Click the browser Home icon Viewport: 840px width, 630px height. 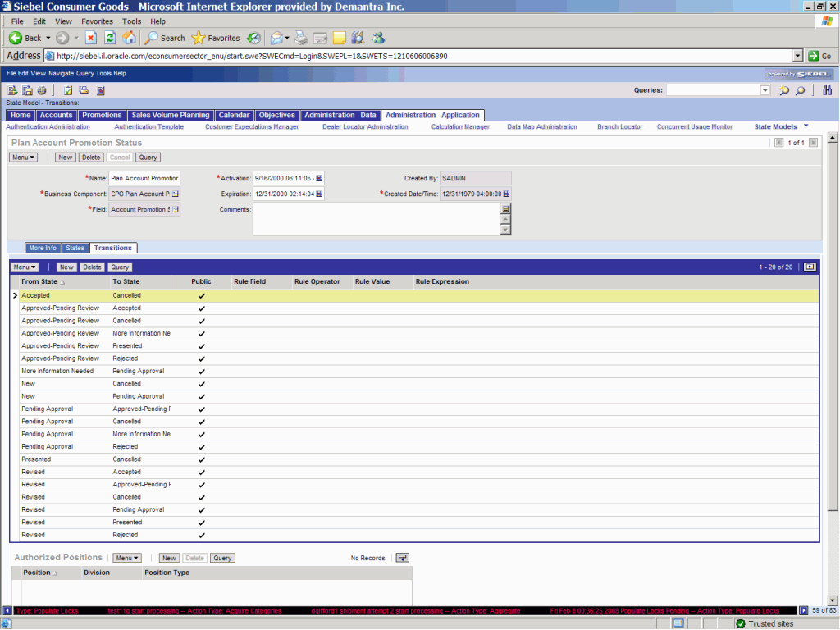pos(129,38)
